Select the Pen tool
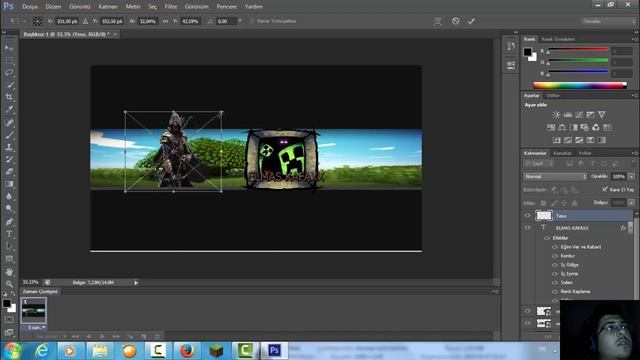640x360 pixels. (x=9, y=222)
